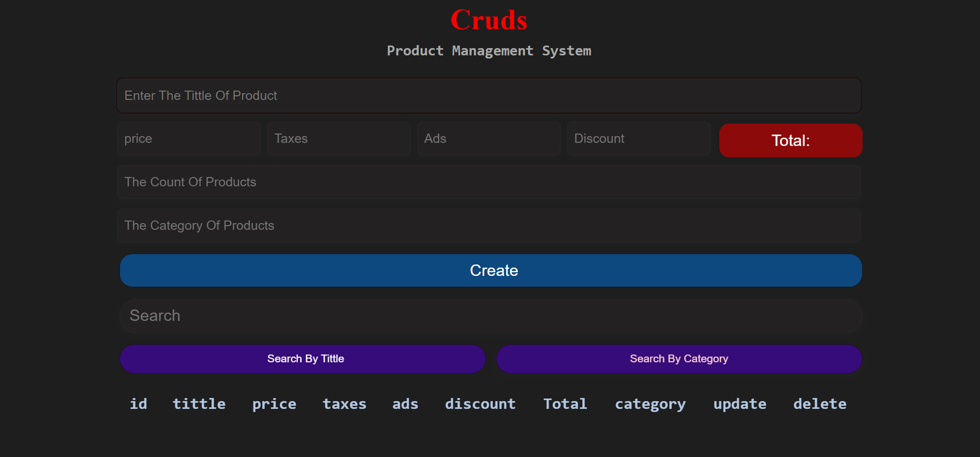This screenshot has width=980, height=457.
Task: Click the ads column header
Action: (405, 404)
